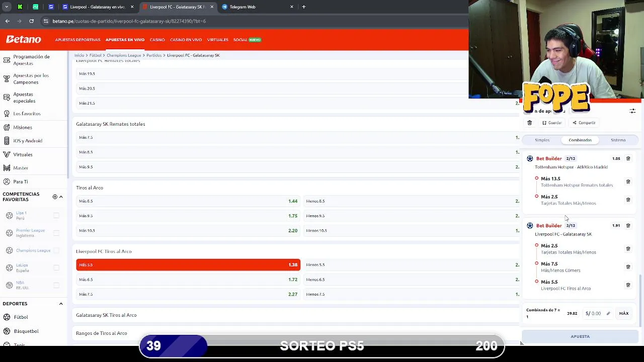
Task: Select Más 6.5 Liverpool Tiros al Arco
Action: (x=188, y=280)
